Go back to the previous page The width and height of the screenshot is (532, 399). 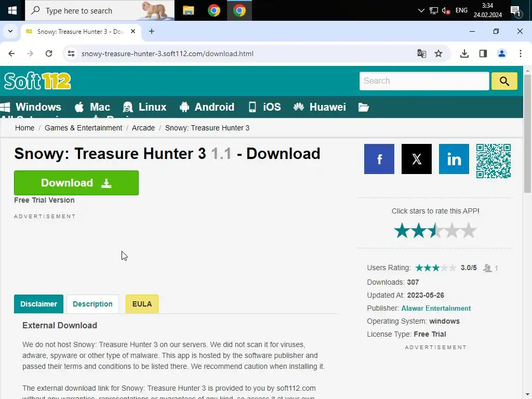point(11,54)
